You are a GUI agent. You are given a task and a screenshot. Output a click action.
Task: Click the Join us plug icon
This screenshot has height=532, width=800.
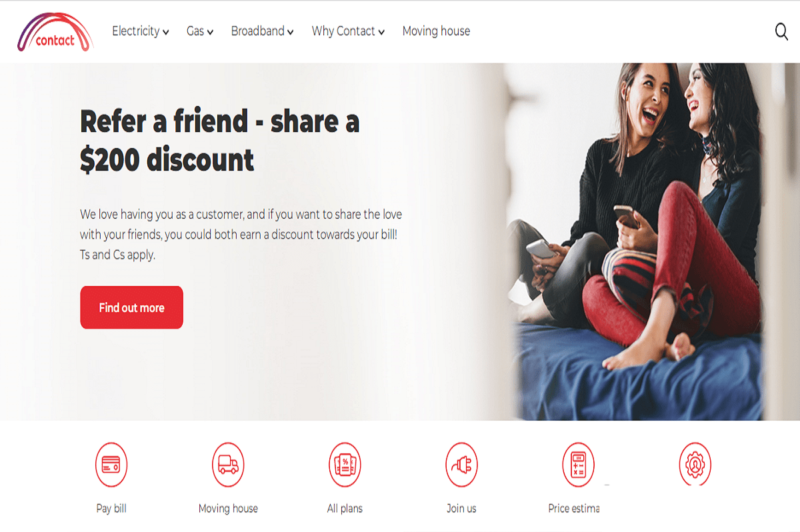point(461,465)
